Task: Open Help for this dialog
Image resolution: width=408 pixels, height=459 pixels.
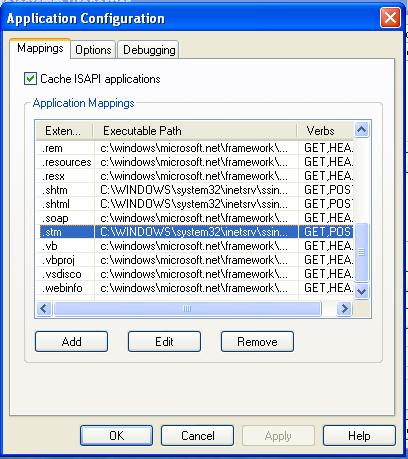Action: [x=359, y=436]
